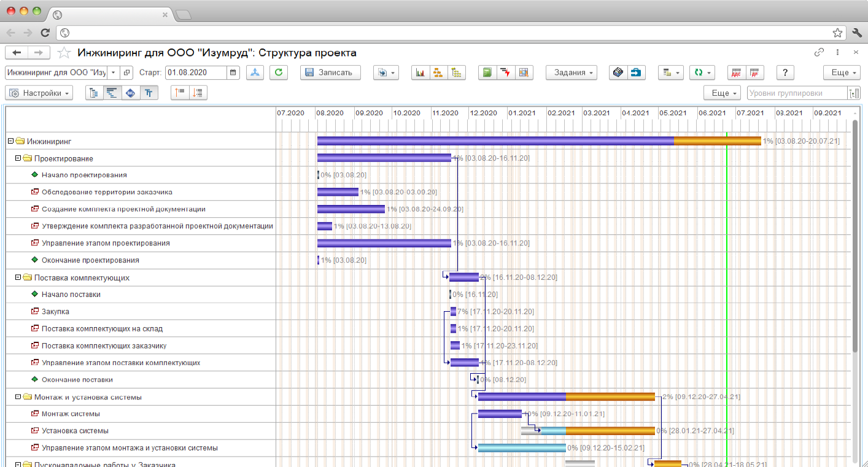Collapse the Проектирование group
The width and height of the screenshot is (868, 467).
pos(18,158)
